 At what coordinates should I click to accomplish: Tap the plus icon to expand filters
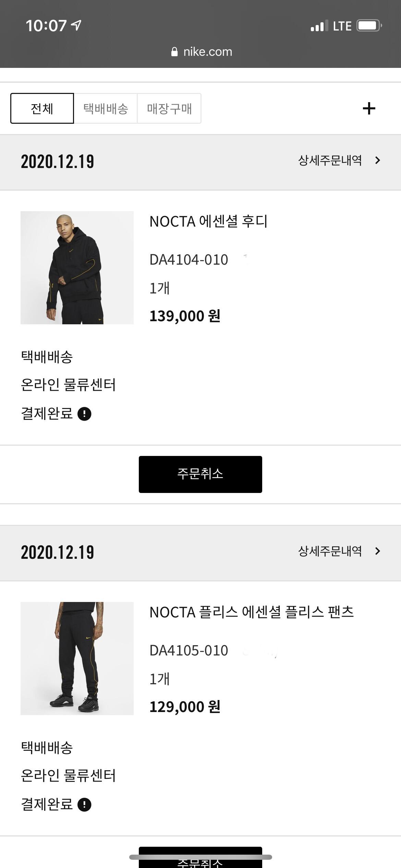click(x=369, y=108)
